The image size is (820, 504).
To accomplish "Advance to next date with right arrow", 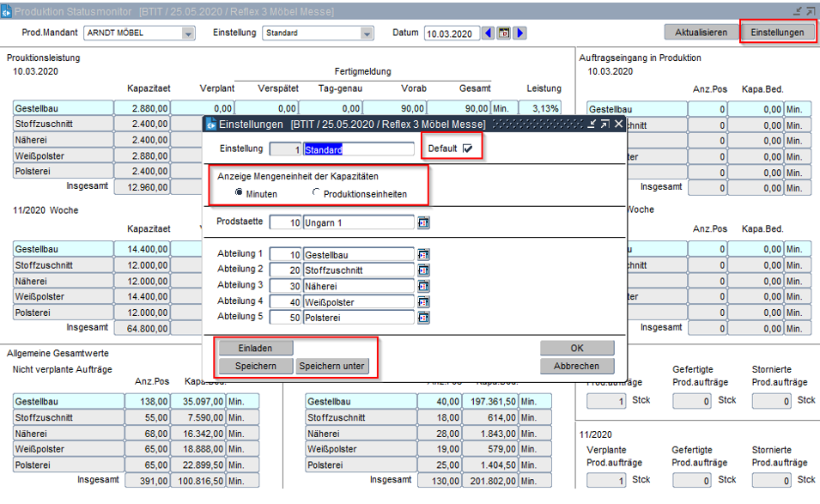I will [519, 33].
